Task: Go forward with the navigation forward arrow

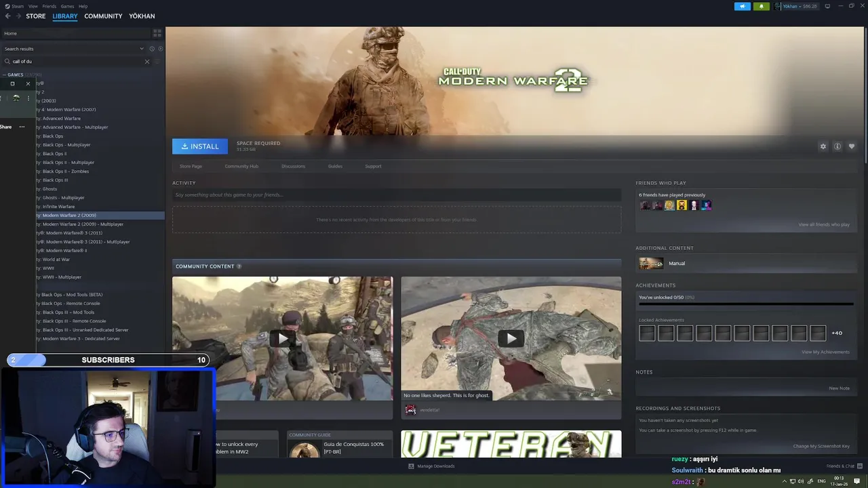Action: coord(18,16)
